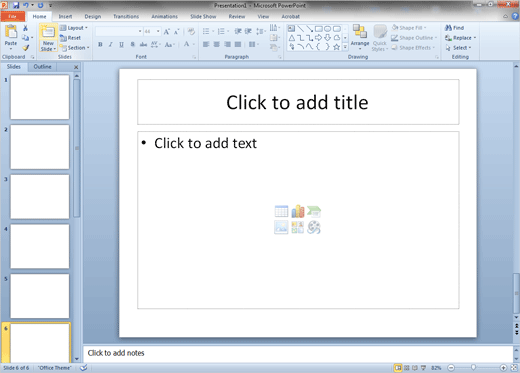Decrease list indent level

click(238, 31)
